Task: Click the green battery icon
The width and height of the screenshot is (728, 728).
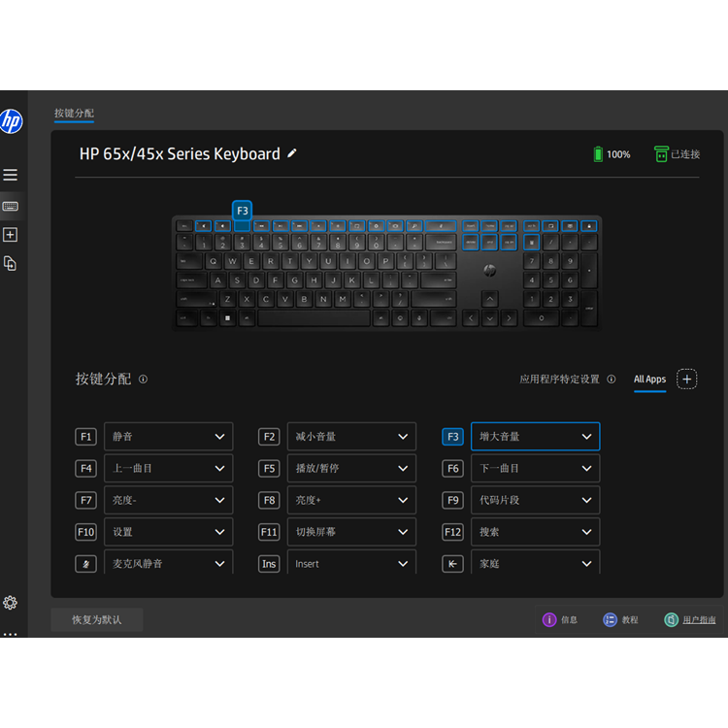Action: point(598,154)
